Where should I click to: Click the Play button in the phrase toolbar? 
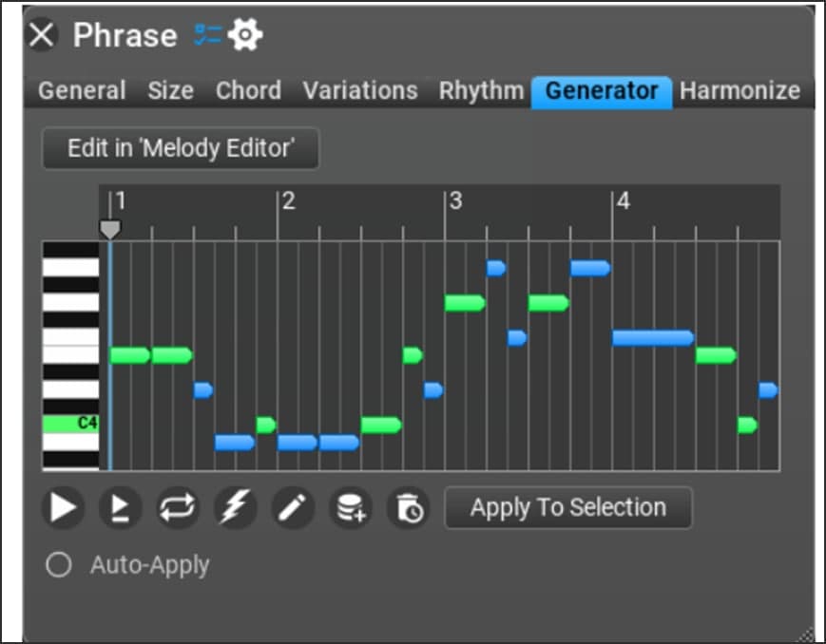pos(63,508)
